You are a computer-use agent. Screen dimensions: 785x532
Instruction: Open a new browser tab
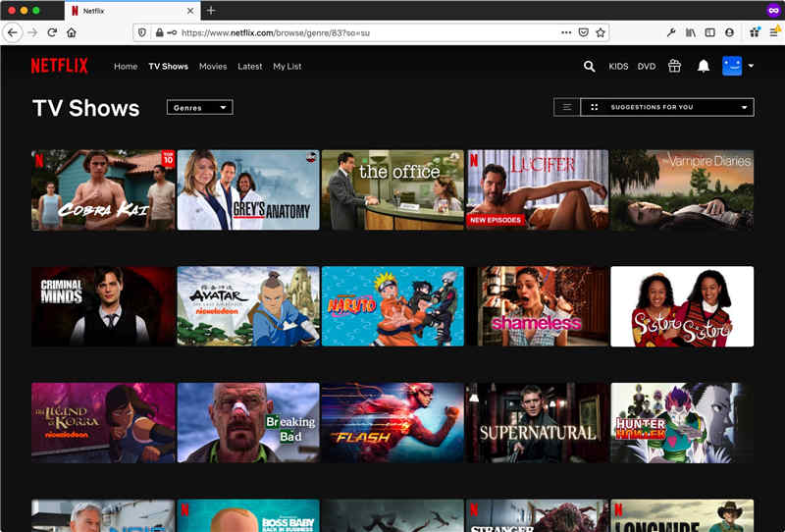tap(211, 11)
